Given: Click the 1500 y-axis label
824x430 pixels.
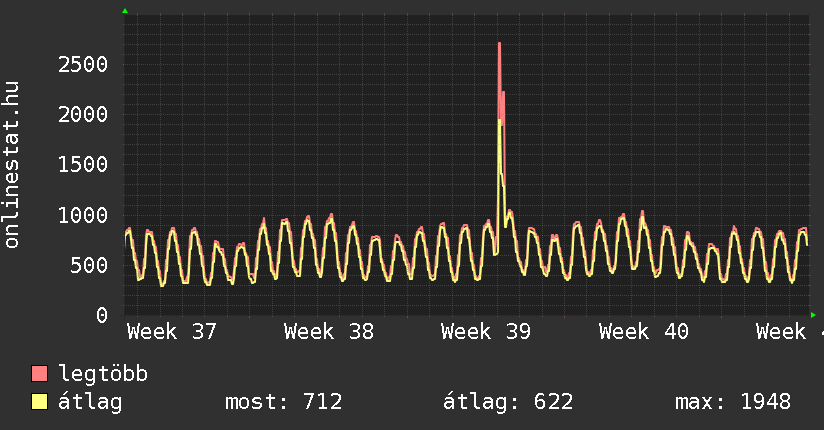Looking at the screenshot, I should pyautogui.click(x=83, y=165).
